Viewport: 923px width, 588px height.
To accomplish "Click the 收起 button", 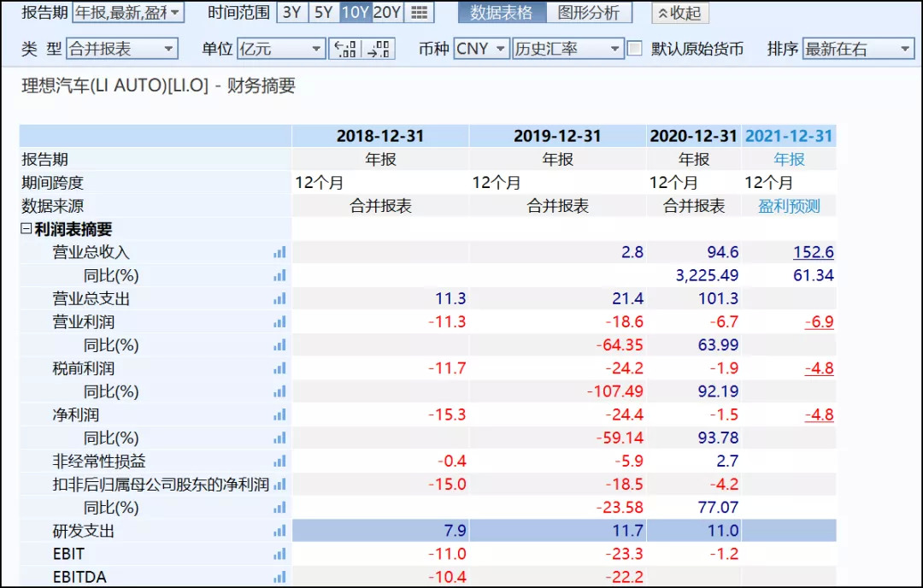I will click(680, 13).
